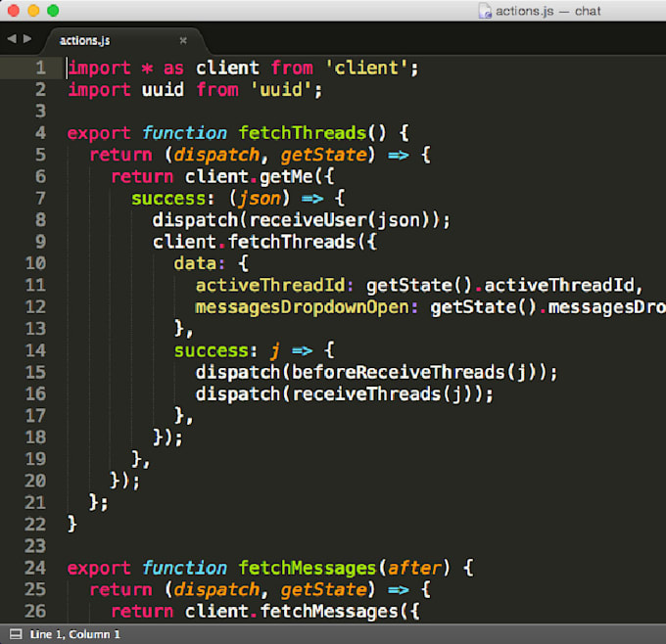Click line number 24 in the gutter
Screen dimensions: 666x644
(35, 567)
